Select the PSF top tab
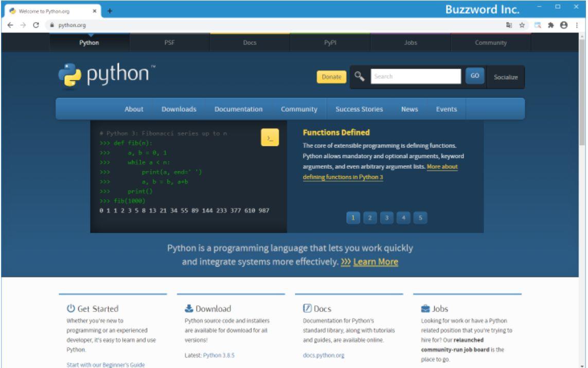The height and width of the screenshot is (368, 588). 169,43
